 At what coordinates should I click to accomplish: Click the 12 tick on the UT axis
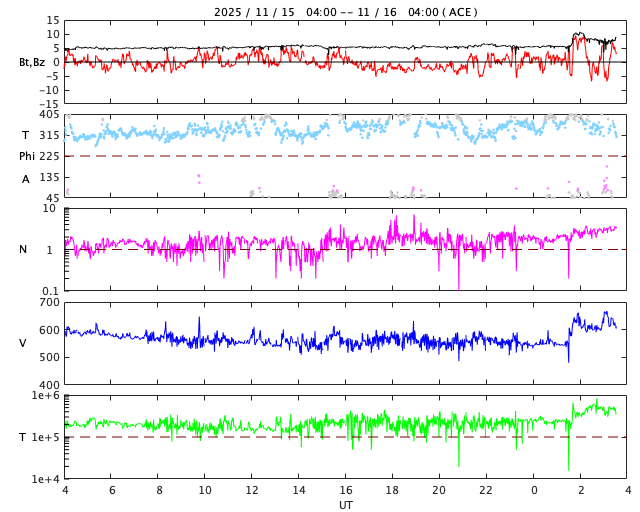coord(252,491)
